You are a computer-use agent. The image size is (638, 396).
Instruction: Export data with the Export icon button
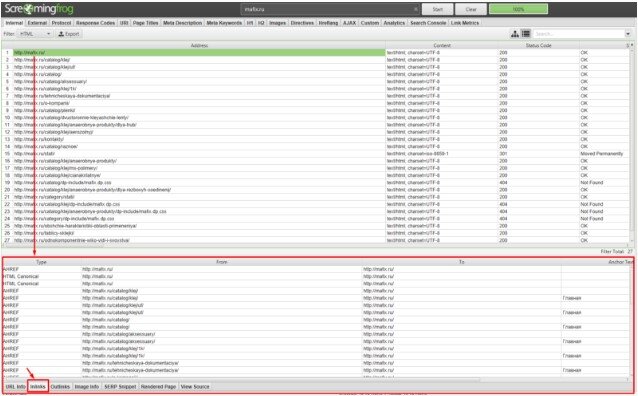[69, 34]
